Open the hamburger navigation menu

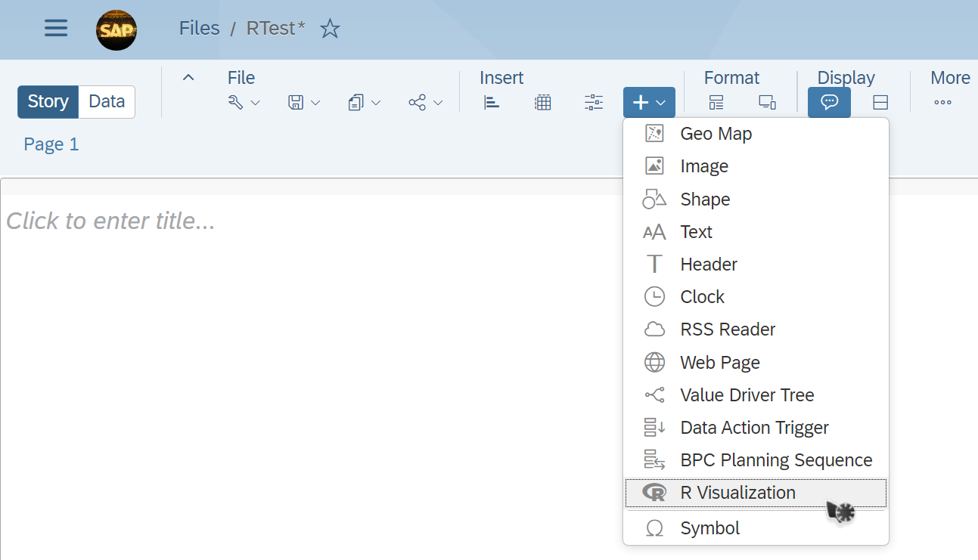click(56, 29)
